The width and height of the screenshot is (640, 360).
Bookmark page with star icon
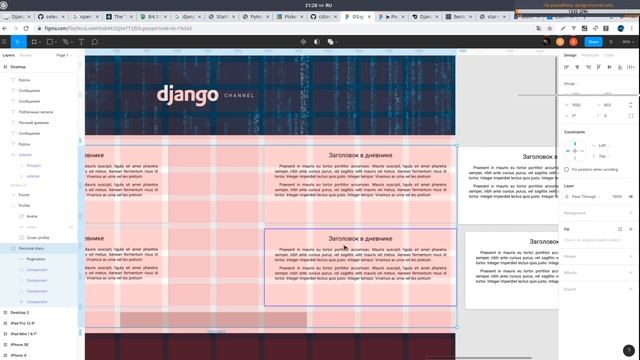click(x=550, y=28)
